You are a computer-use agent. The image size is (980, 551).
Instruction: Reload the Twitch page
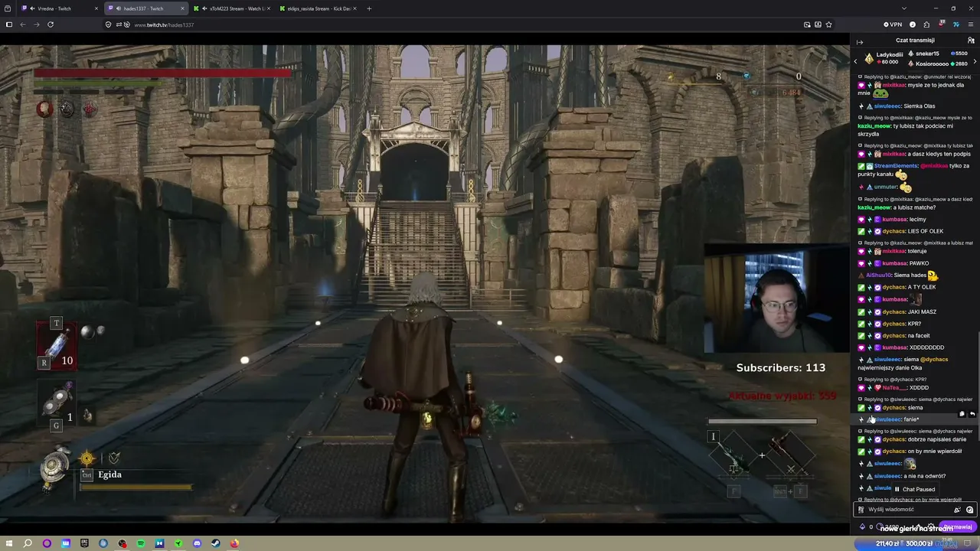[x=51, y=24]
